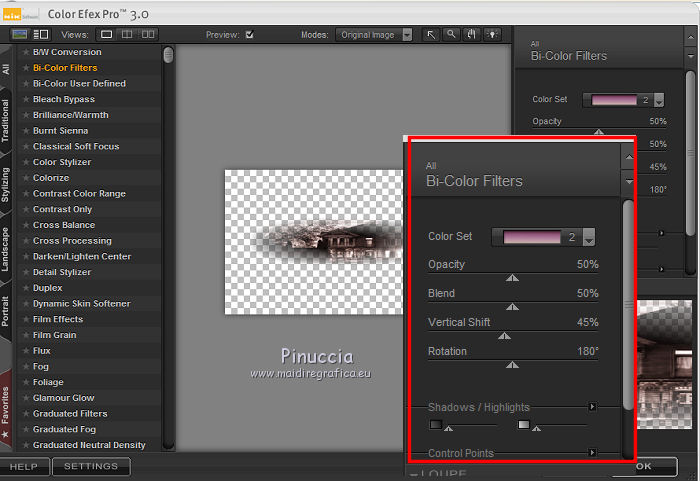This screenshot has width=700, height=481.
Task: Expand Shadows / Highlights section in enlarged panel
Action: (x=592, y=407)
